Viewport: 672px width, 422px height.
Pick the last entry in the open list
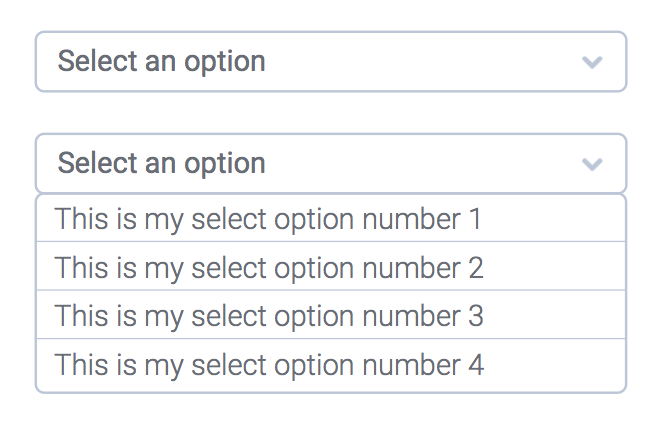268,365
